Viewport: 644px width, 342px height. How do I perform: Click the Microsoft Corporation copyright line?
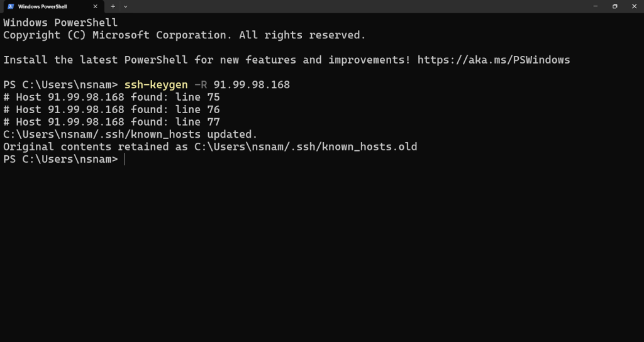[x=184, y=35]
